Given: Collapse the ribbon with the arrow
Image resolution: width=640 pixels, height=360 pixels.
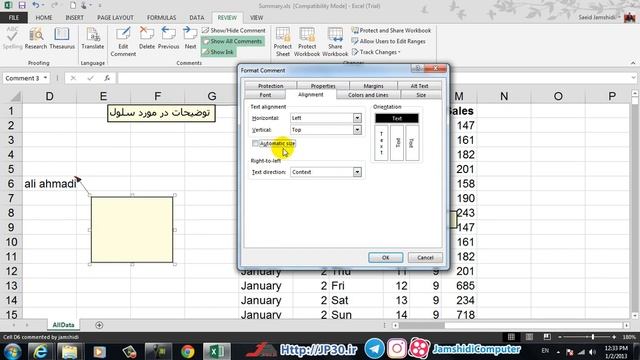Looking at the screenshot, I should tap(633, 63).
